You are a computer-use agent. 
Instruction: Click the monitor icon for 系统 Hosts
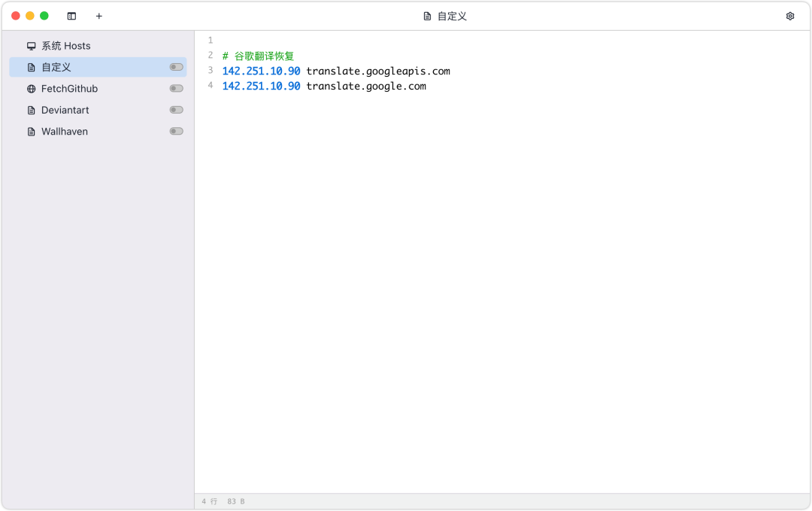pos(31,46)
